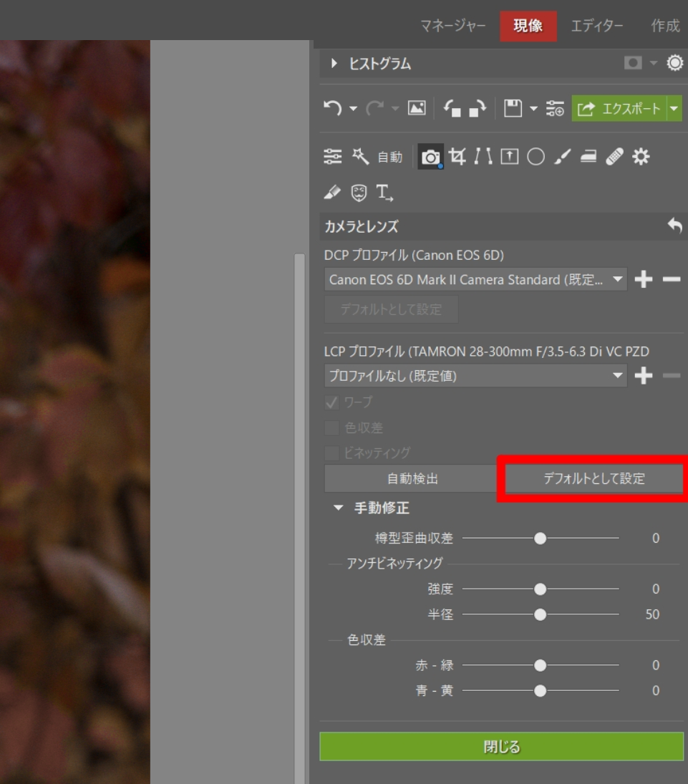Viewport: 688px width, 784px height.
Task: Show the original image preview icon
Action: [417, 108]
